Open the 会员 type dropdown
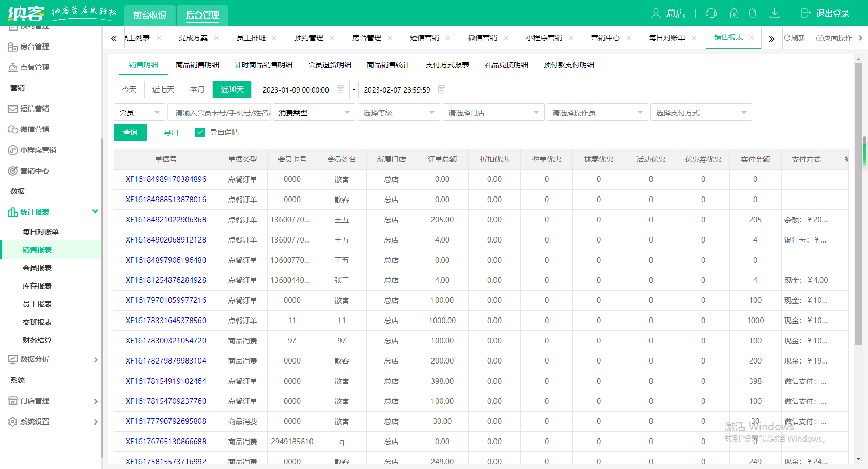Image resolution: width=868 pixels, height=469 pixels. pos(139,112)
